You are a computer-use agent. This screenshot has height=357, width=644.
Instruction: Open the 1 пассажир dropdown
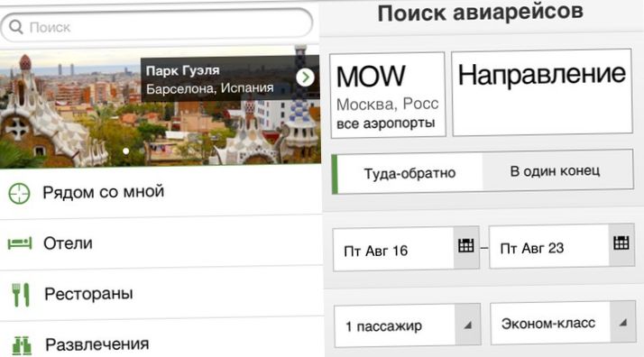click(x=408, y=325)
